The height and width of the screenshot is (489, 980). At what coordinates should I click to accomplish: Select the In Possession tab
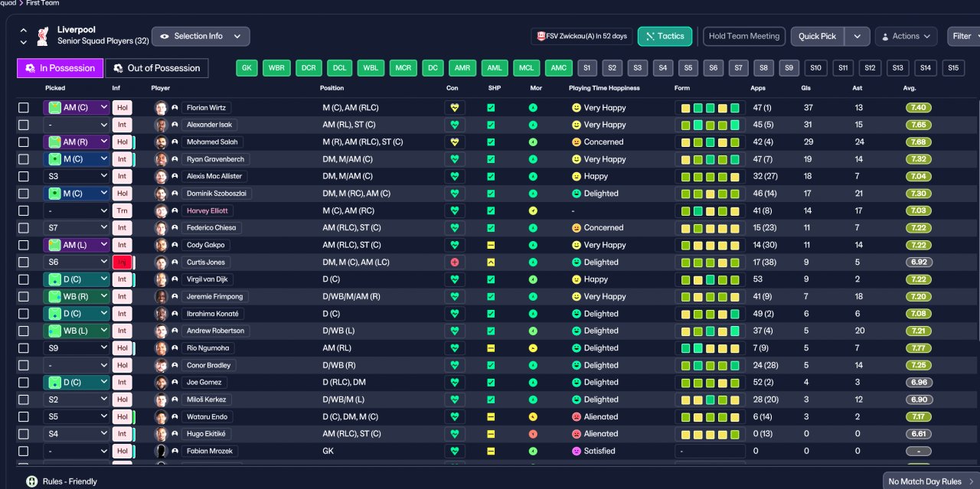click(x=60, y=68)
